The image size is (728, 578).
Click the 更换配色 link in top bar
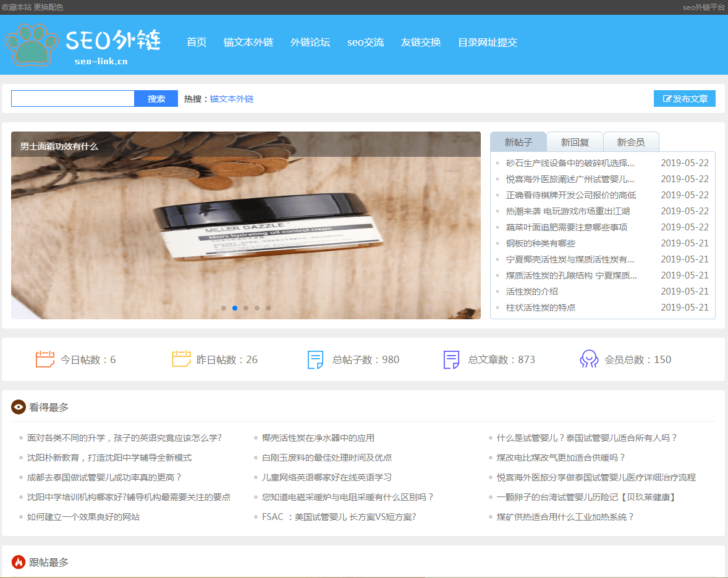[x=48, y=7]
